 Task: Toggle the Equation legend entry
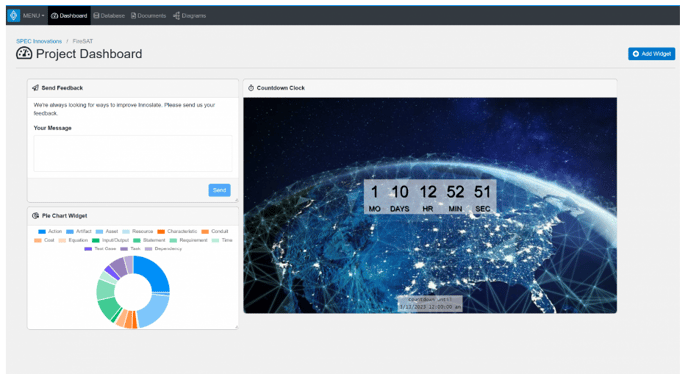(x=73, y=240)
